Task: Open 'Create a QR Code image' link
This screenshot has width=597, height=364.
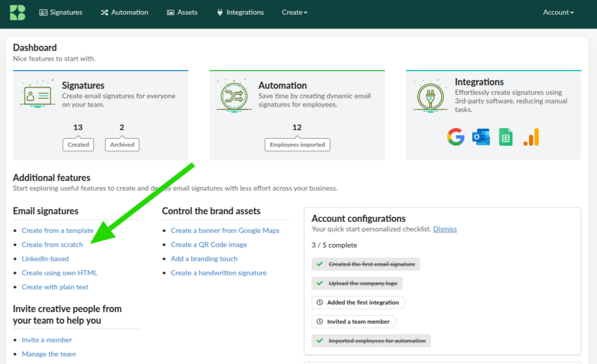Action: click(x=209, y=245)
